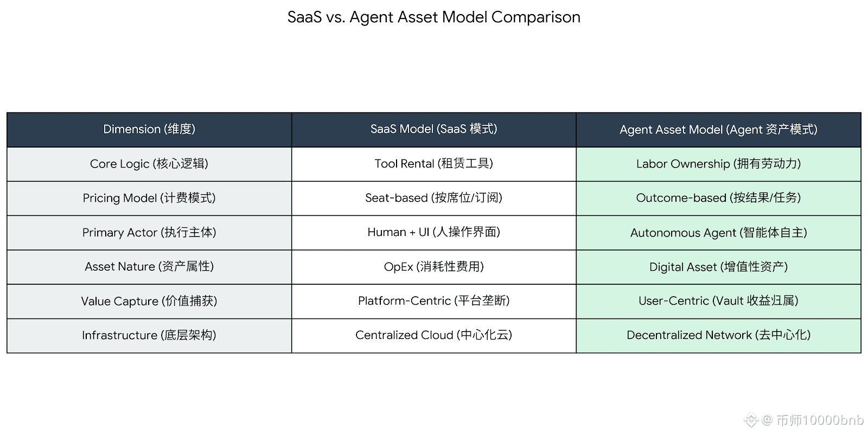Click the Seat-based cell

coord(433,198)
